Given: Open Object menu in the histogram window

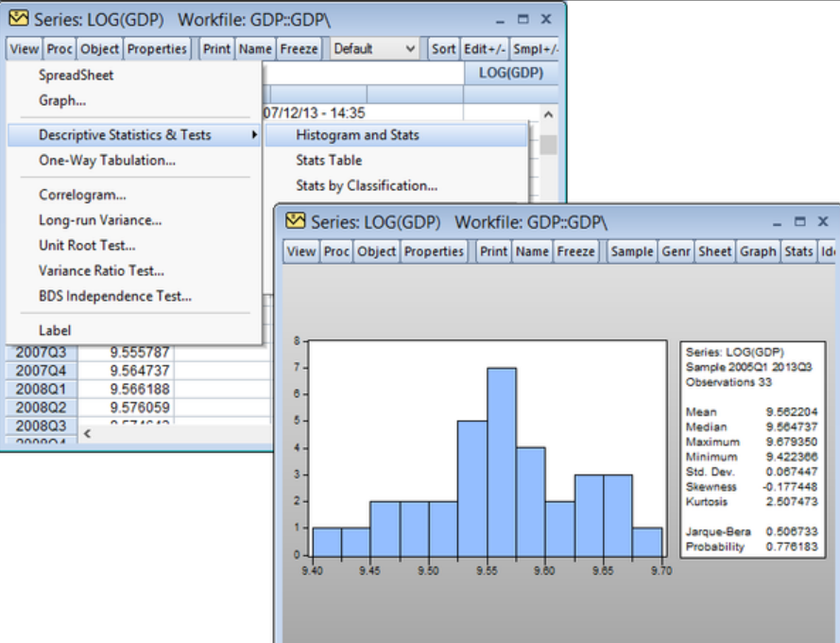Looking at the screenshot, I should click(377, 252).
